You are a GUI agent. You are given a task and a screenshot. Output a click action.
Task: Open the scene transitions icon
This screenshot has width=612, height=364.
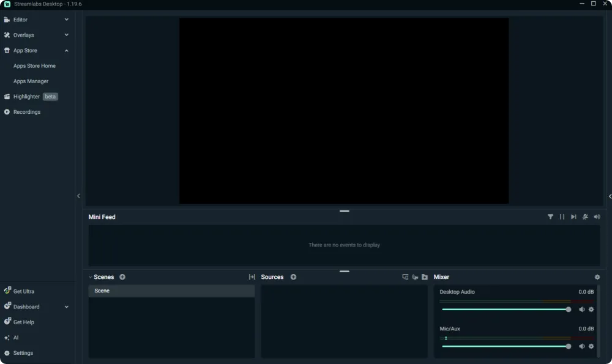pyautogui.click(x=252, y=277)
